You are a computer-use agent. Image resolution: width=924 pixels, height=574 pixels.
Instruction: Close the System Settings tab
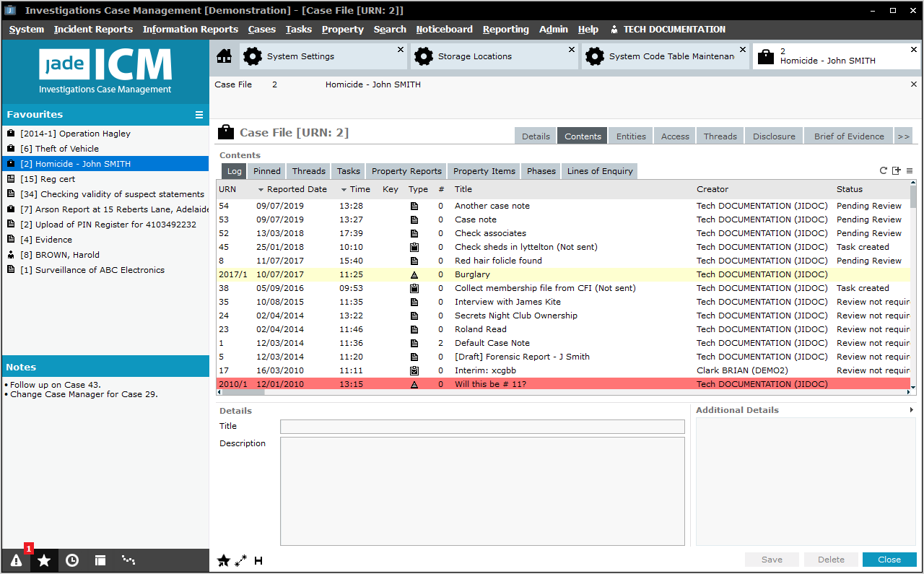point(401,50)
